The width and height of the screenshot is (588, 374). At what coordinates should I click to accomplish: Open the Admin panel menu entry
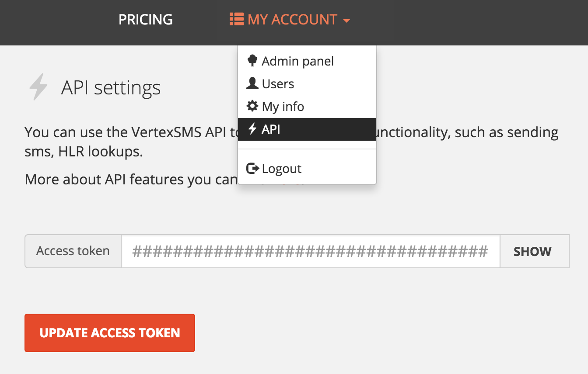[x=297, y=61]
